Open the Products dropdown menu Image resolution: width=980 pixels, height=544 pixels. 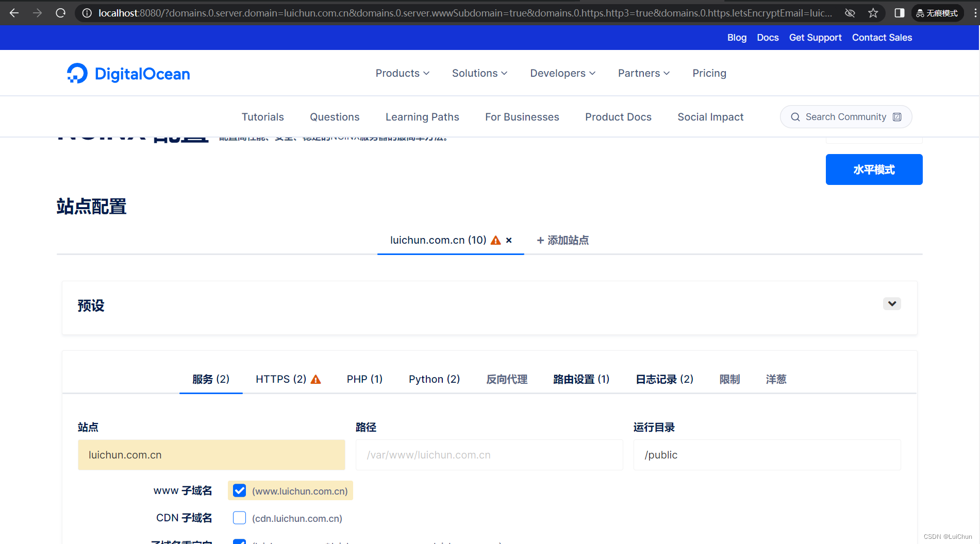403,73
